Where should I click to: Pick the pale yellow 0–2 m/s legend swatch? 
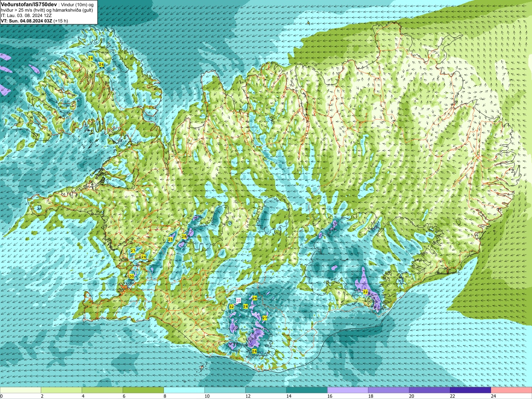click(20, 390)
